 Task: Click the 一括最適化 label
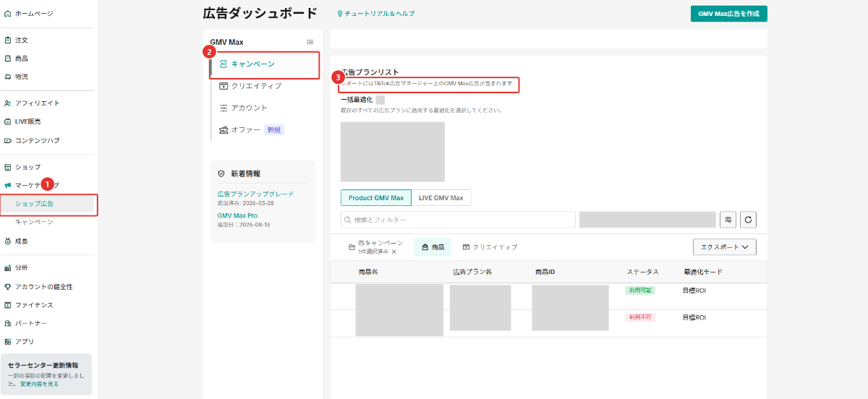click(x=357, y=100)
